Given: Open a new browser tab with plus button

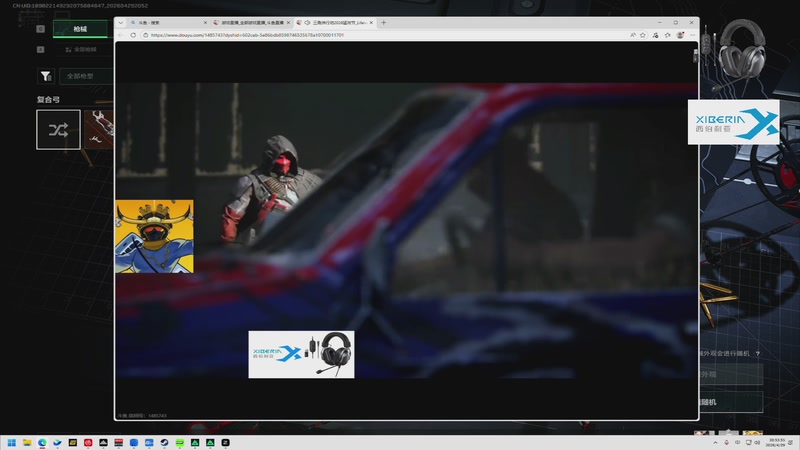Looking at the screenshot, I should [384, 23].
